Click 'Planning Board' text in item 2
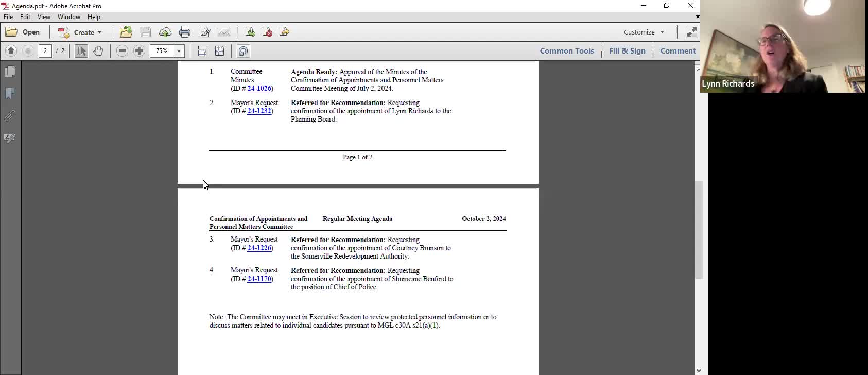This screenshot has width=868, height=375. (314, 120)
